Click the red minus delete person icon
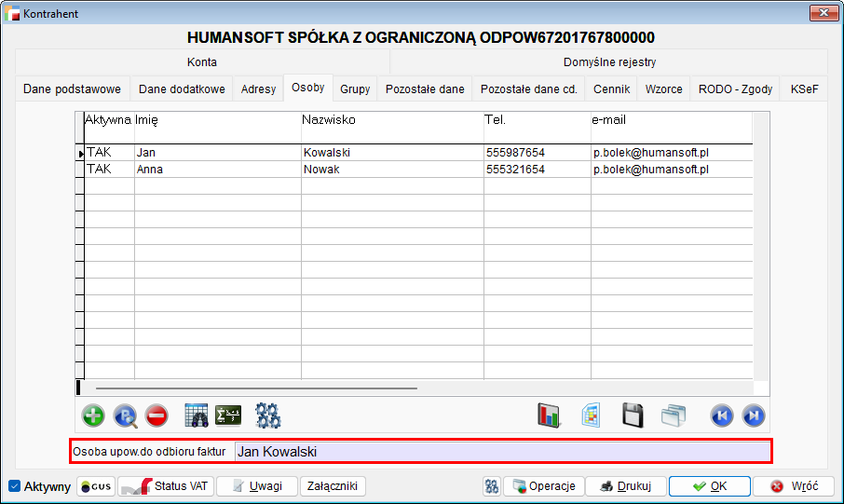This screenshot has width=844, height=504. [157, 415]
